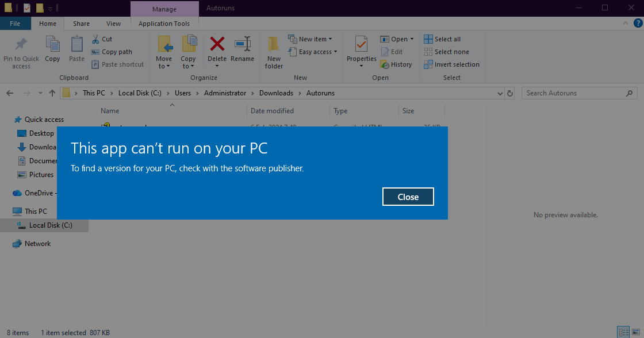
Task: Switch to the View ribbon tab
Action: (113, 23)
